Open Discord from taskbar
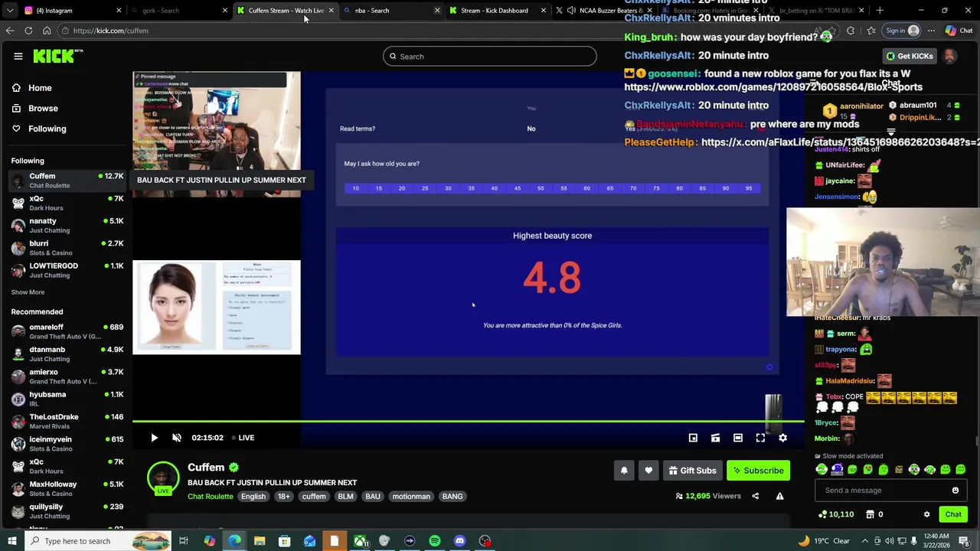This screenshot has width=980, height=551. [459, 541]
